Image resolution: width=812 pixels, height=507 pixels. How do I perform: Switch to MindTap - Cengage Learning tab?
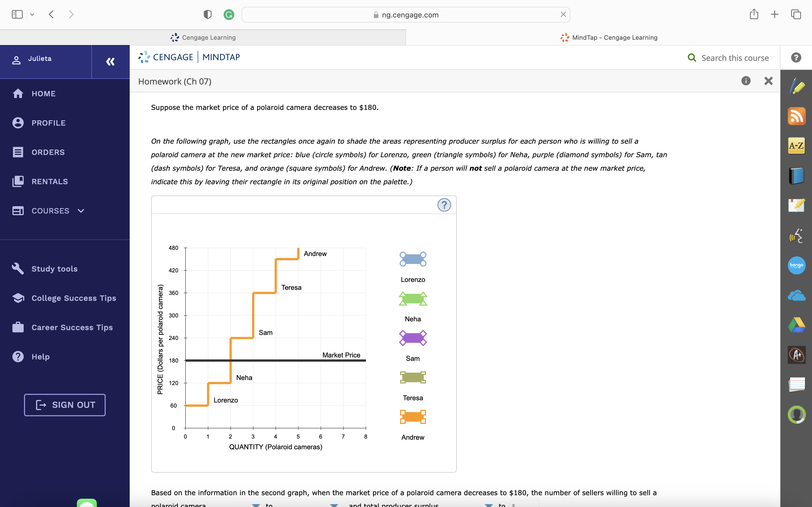tap(609, 37)
